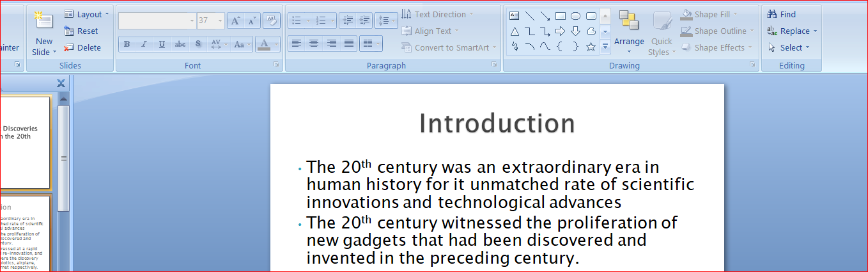Image resolution: width=868 pixels, height=272 pixels.
Task: Toggle italic formatting
Action: pos(144,44)
